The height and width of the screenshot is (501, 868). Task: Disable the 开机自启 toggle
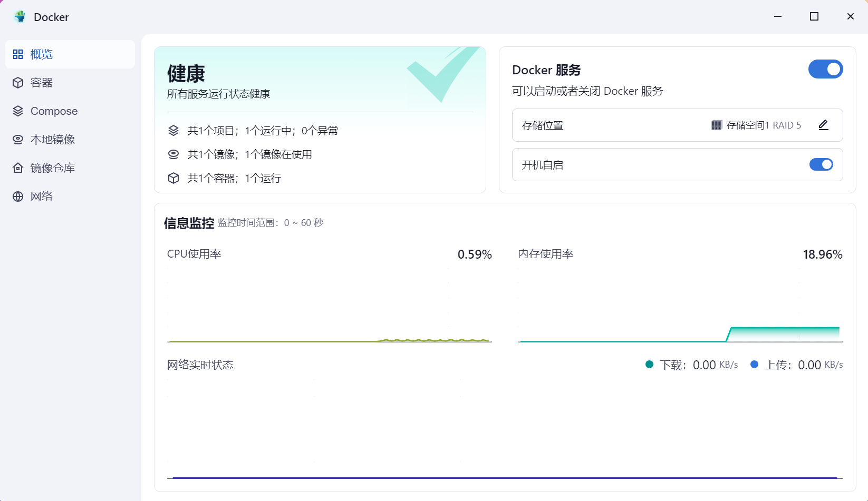click(x=821, y=164)
